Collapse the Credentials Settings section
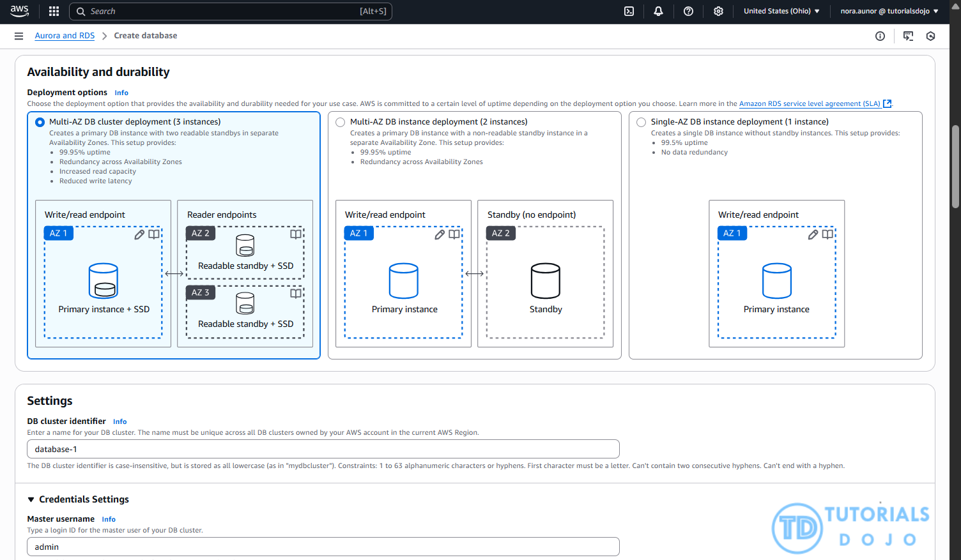 tap(78, 499)
